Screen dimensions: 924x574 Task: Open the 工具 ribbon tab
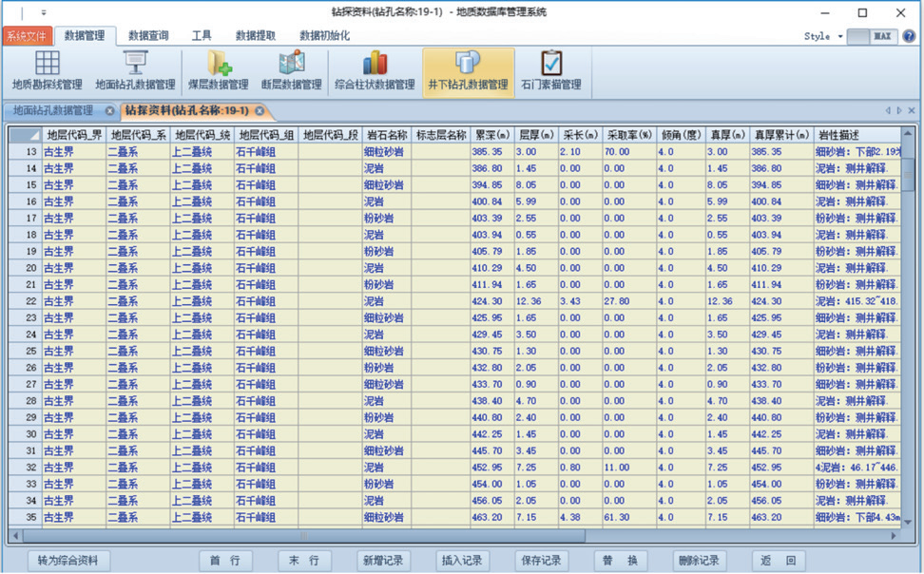[x=202, y=36]
